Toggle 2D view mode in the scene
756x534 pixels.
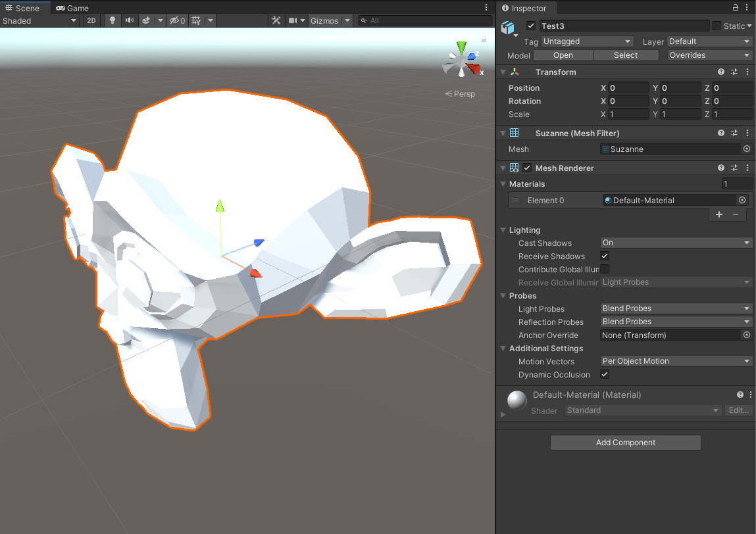tap(91, 20)
